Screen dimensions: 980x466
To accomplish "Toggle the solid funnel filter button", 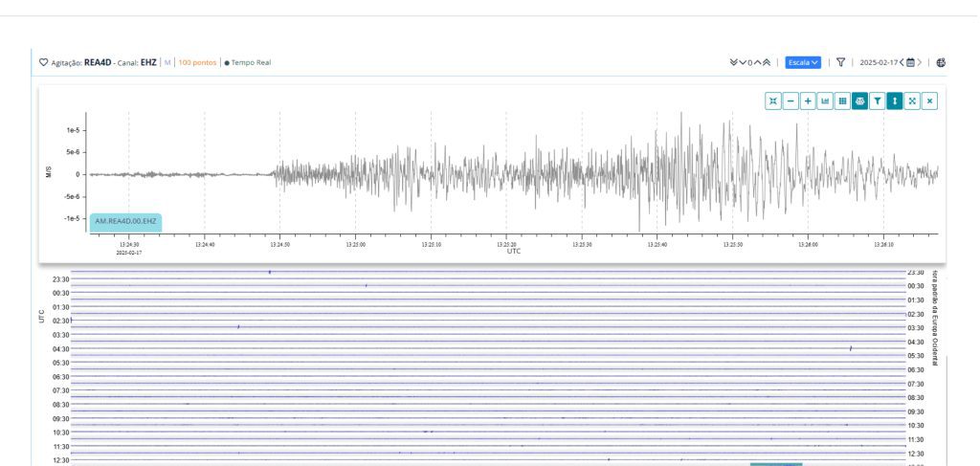I will (x=878, y=101).
